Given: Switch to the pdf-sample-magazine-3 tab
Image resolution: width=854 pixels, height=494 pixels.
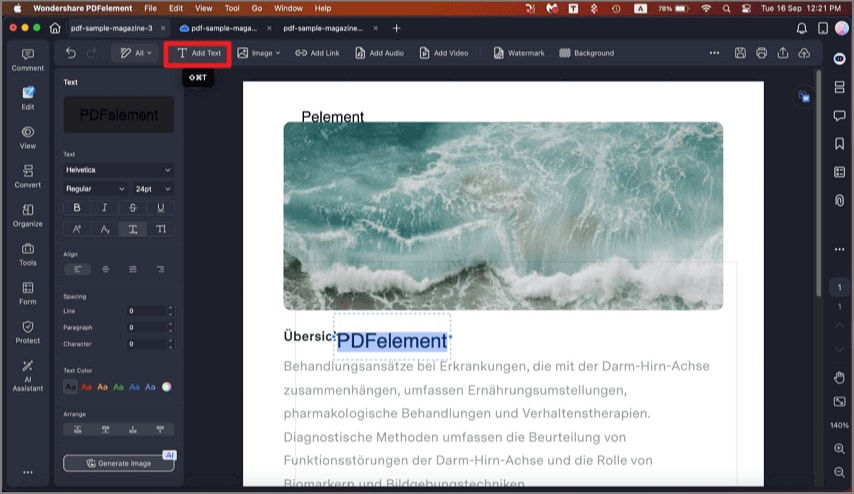Looking at the screenshot, I should (112, 28).
